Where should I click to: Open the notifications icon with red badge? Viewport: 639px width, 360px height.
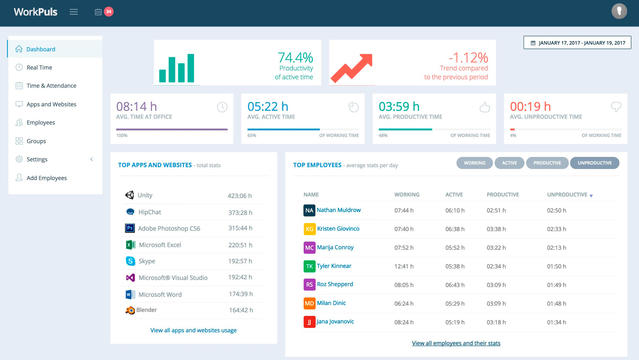(x=104, y=12)
